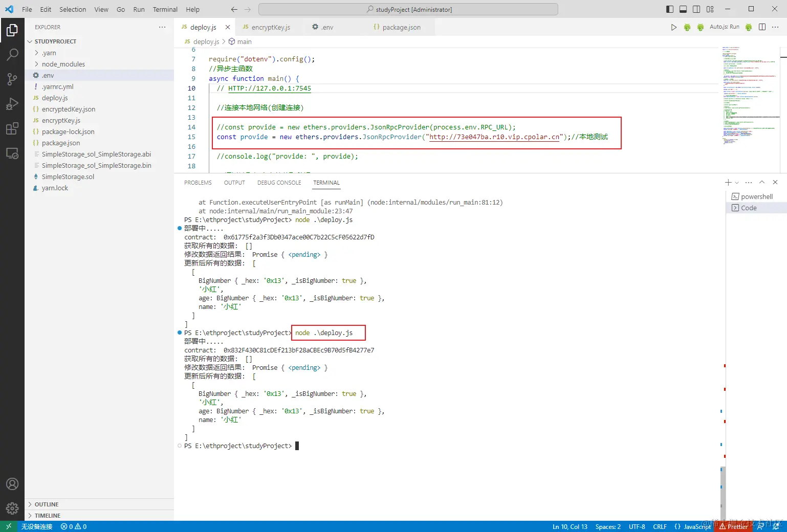Open errors and warnings count in status bar
The height and width of the screenshot is (532, 787).
pos(74,526)
